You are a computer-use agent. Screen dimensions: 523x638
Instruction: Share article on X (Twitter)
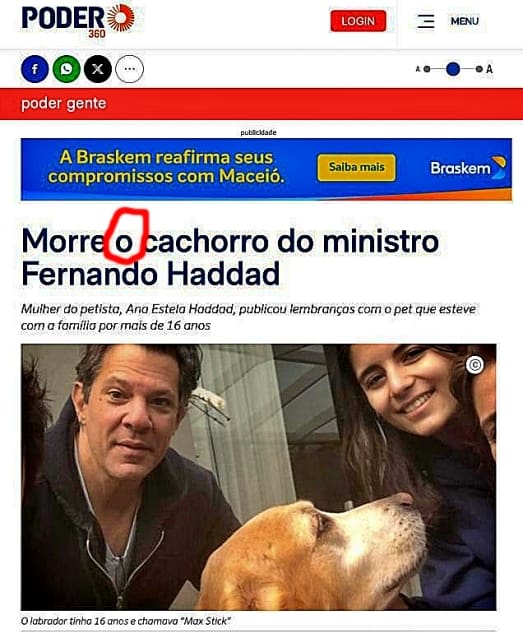pos(98,69)
